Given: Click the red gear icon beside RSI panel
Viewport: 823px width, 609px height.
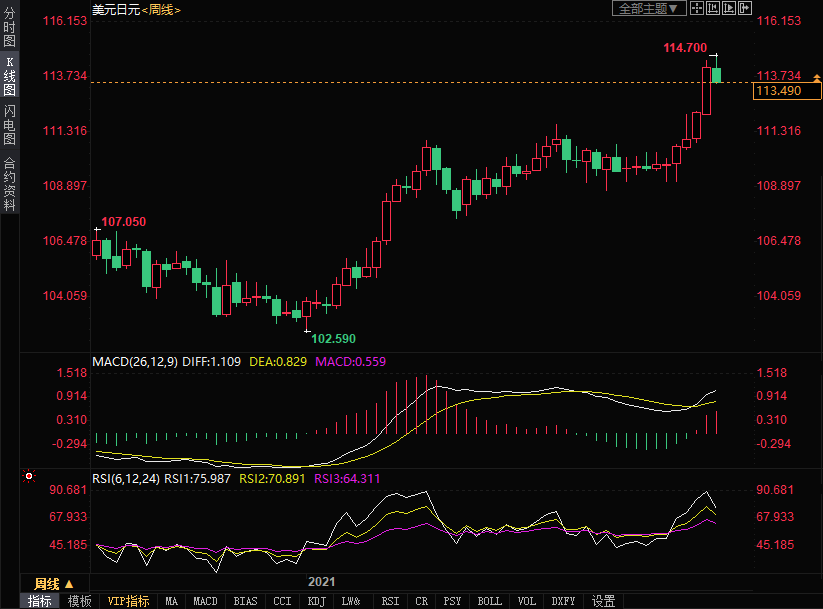Looking at the screenshot, I should tap(29, 477).
